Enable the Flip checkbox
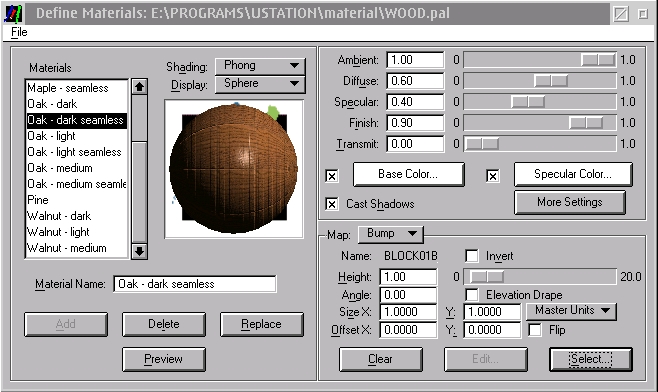Image resolution: width=658 pixels, height=392 pixels. pos(535,330)
